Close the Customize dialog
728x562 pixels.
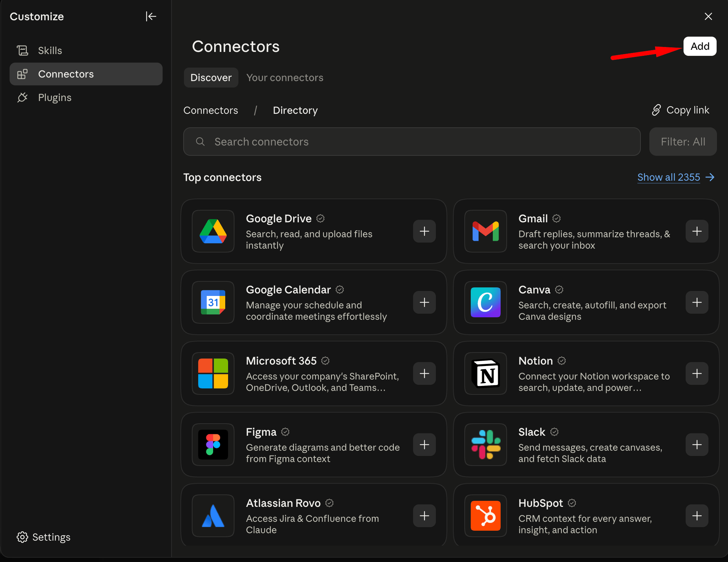click(708, 16)
